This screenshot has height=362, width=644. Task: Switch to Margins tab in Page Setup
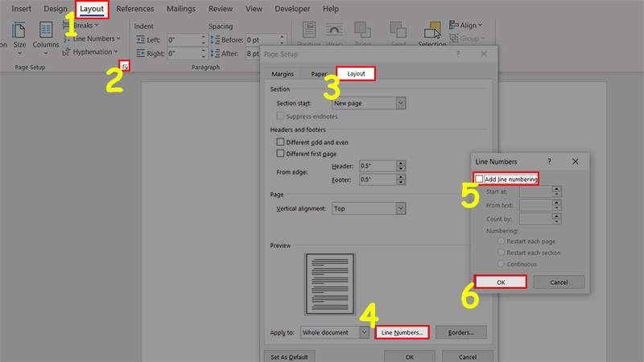tap(283, 74)
